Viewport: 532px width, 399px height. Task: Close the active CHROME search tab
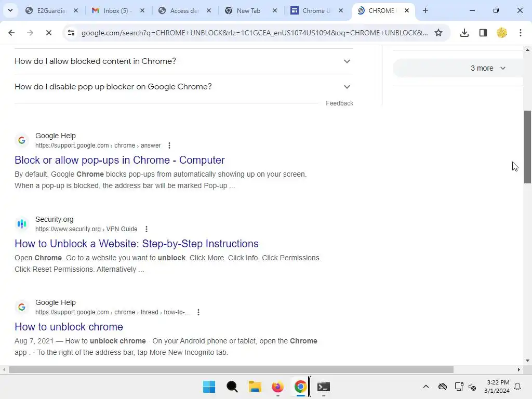[x=407, y=10]
